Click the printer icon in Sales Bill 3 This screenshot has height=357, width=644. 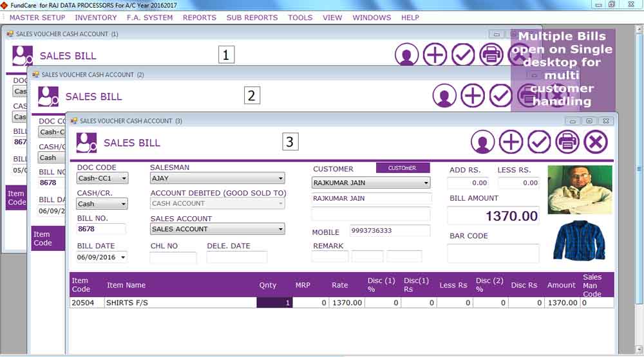[567, 142]
